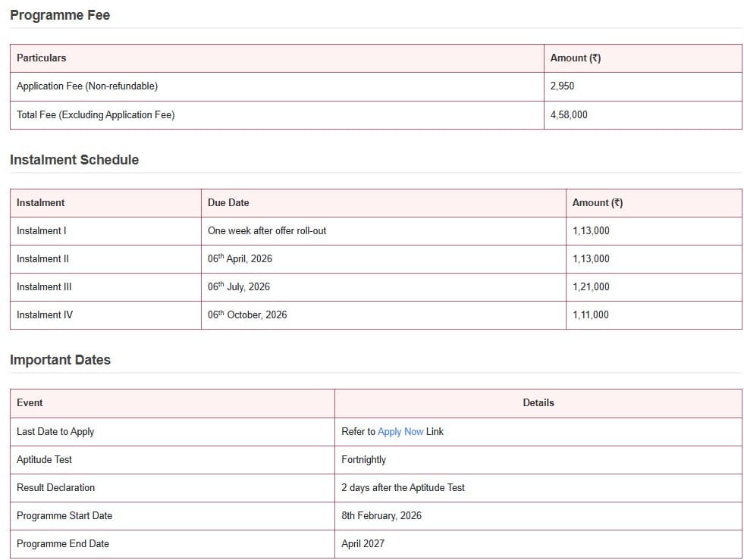744x560 pixels.
Task: Click the Due Date column header
Action: point(228,203)
